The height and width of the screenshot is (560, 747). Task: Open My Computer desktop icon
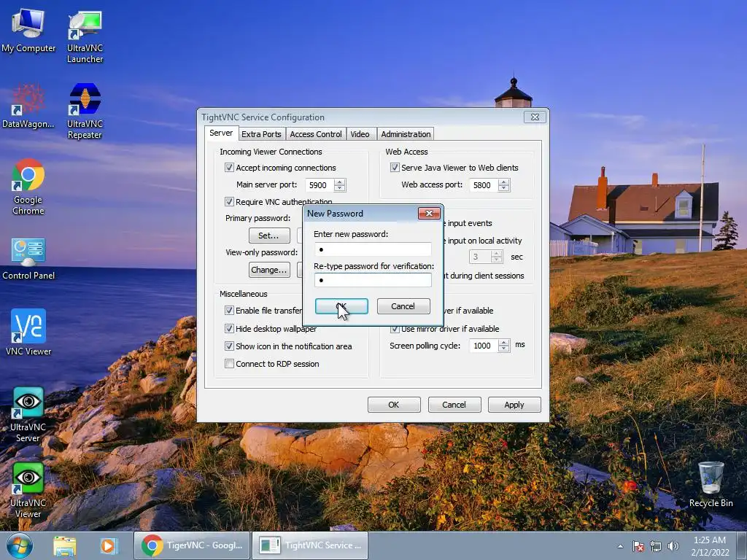pos(28,31)
